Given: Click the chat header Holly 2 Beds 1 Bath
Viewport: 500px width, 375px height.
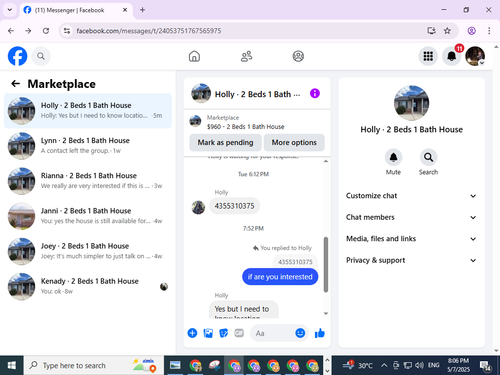Looking at the screenshot, I should [x=257, y=94].
